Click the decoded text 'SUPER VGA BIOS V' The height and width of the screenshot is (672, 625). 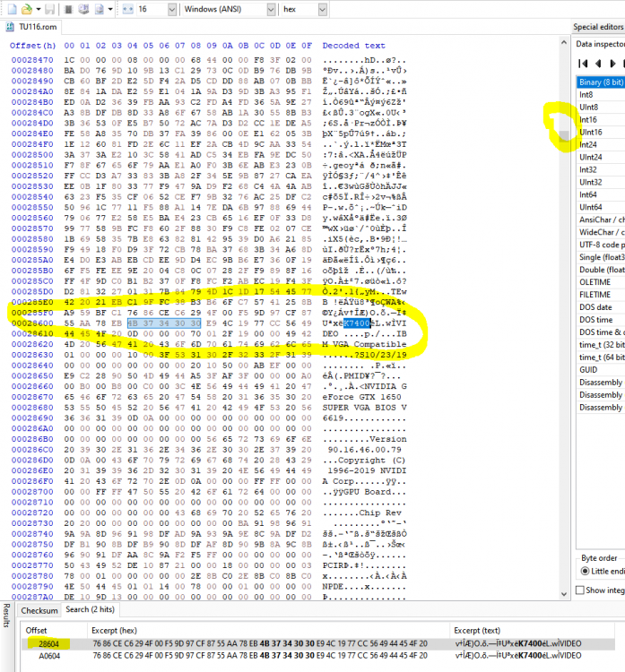point(364,408)
